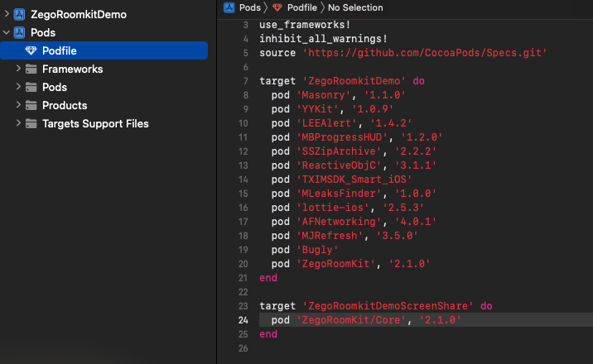Image resolution: width=593 pixels, height=364 pixels.
Task: Click the 'YYKit' pod name
Action: [317, 109]
